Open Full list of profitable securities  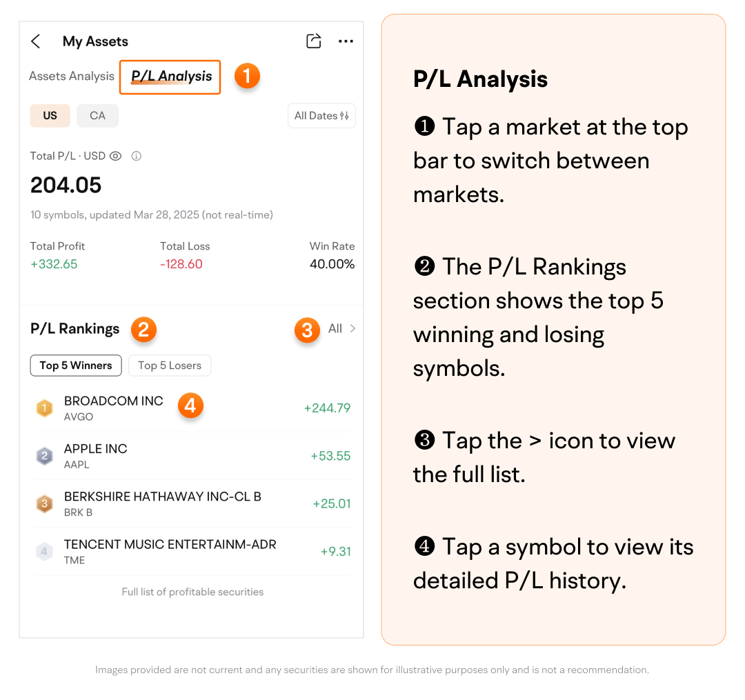coord(192,592)
